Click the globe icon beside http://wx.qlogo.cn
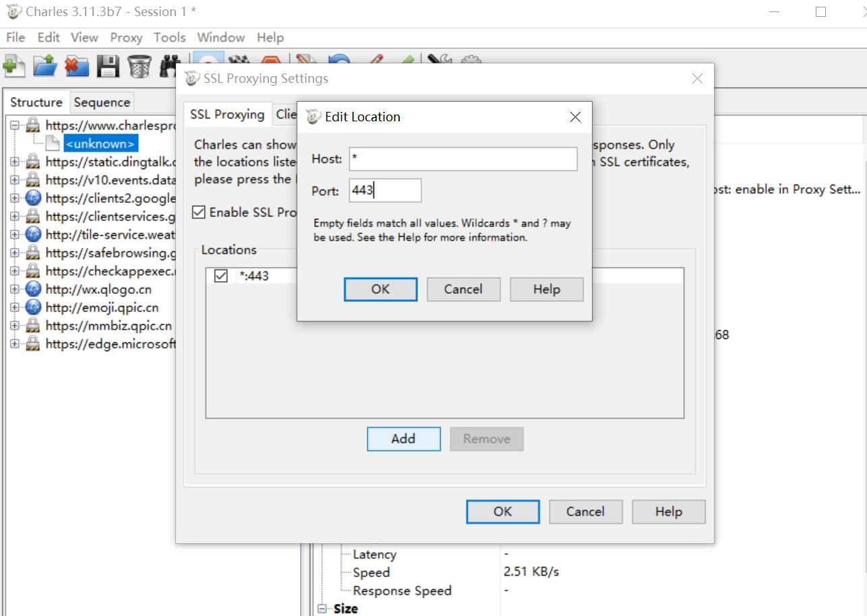Viewport: 867px width, 616px height. [x=32, y=289]
